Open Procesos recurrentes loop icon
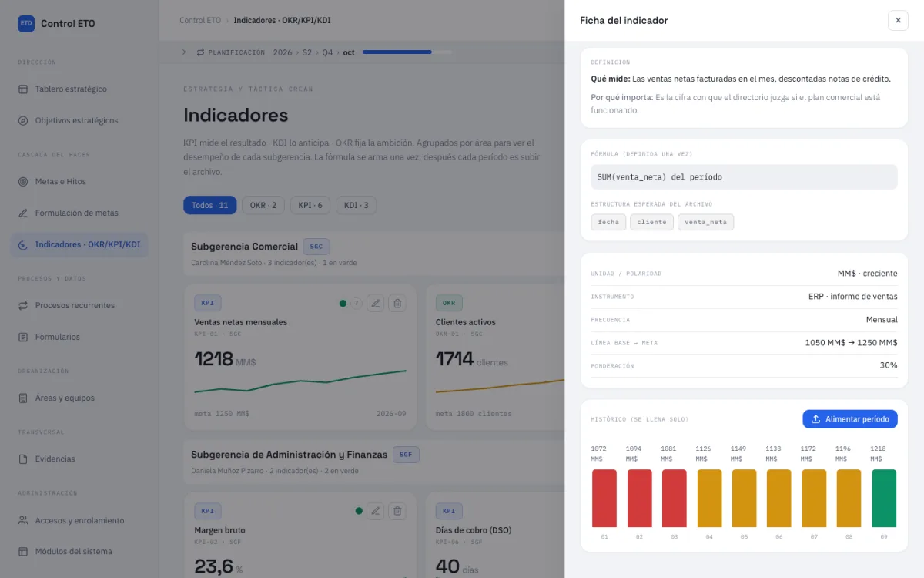This screenshot has height=578, width=924. [23, 306]
